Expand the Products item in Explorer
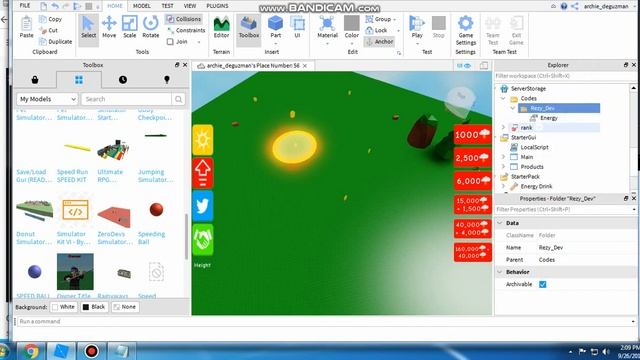 click(503, 167)
